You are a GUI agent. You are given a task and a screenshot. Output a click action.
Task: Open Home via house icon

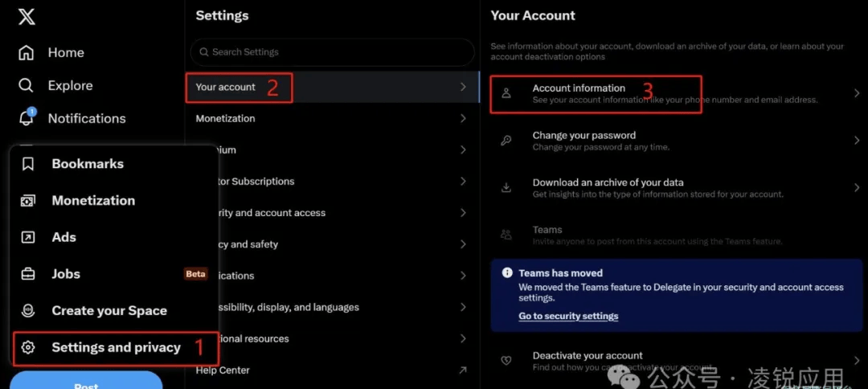tap(26, 52)
